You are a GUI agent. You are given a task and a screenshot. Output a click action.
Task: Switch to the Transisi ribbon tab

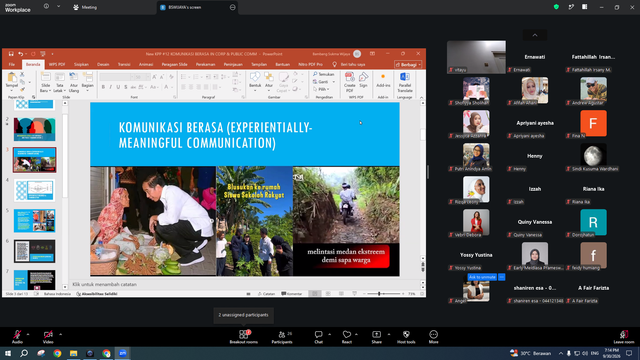point(124,64)
